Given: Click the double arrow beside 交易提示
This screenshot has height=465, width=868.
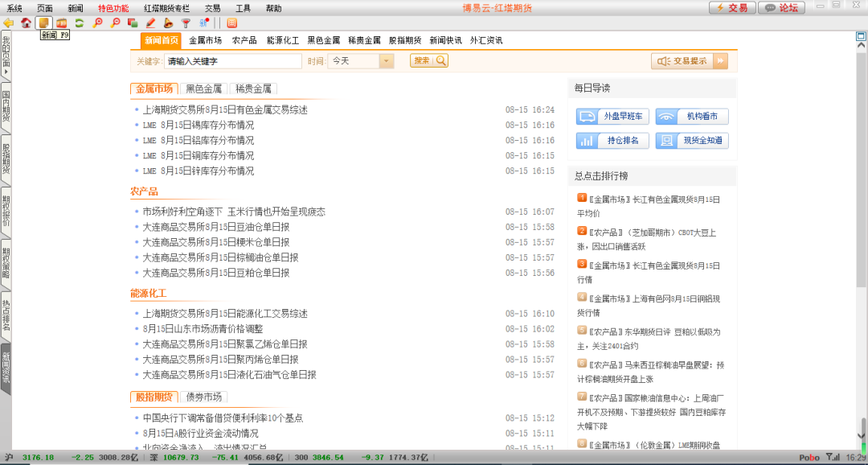Looking at the screenshot, I should [x=720, y=61].
